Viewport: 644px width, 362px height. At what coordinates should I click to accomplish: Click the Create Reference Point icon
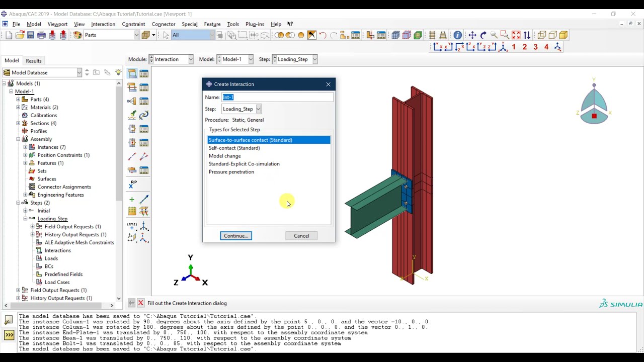click(132, 185)
